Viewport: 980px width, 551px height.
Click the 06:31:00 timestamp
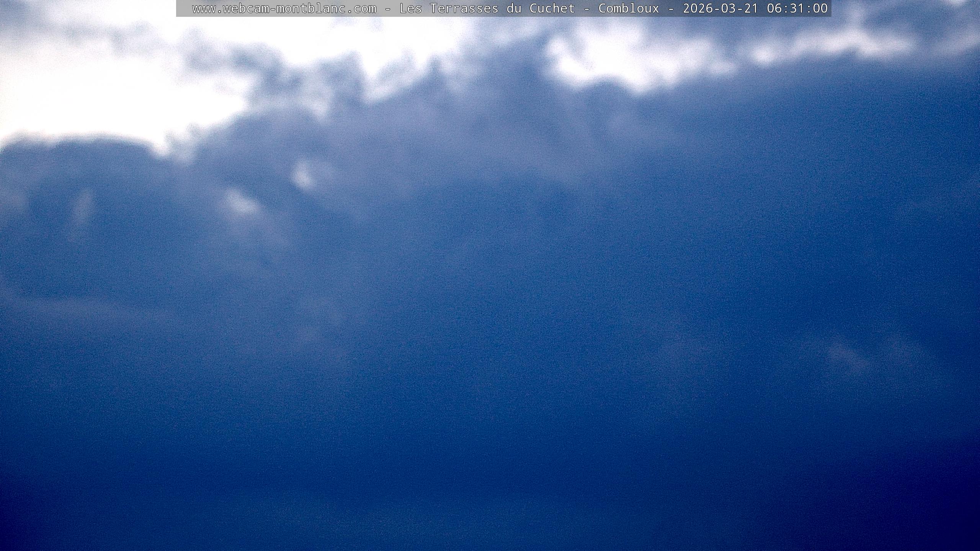797,8
